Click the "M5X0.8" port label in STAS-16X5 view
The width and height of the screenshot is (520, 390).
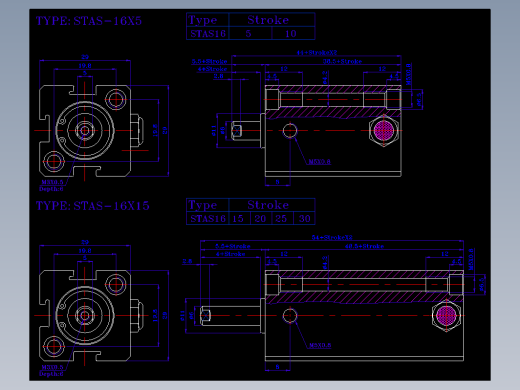tap(319, 162)
